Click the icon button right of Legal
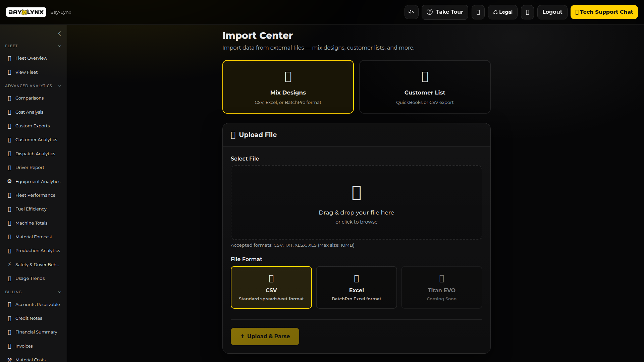The image size is (644, 362). pyautogui.click(x=527, y=12)
